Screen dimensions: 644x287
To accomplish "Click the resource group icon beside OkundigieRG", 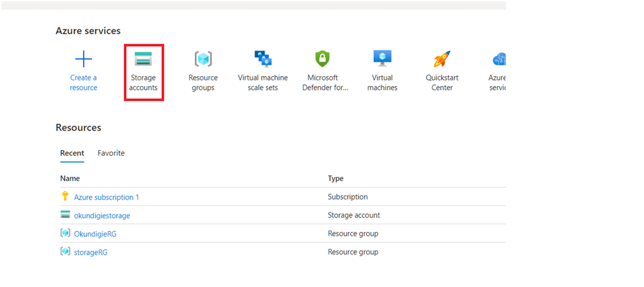I will pos(65,233).
